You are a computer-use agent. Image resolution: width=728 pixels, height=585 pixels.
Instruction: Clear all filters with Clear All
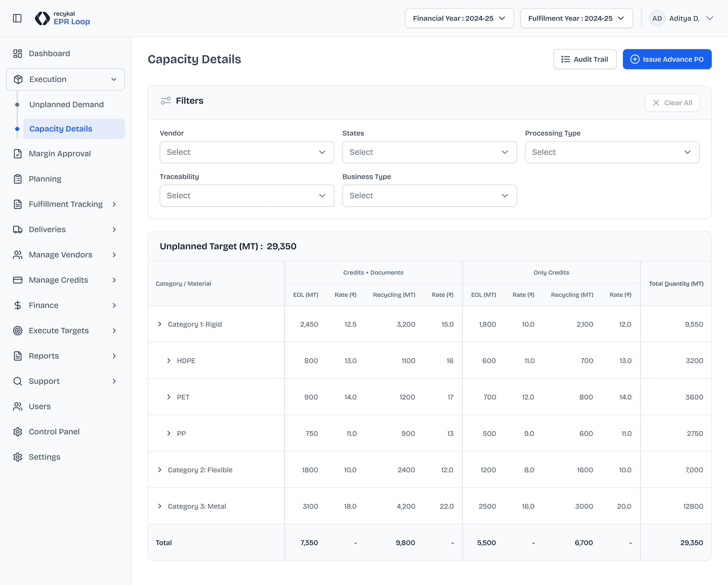(x=672, y=103)
